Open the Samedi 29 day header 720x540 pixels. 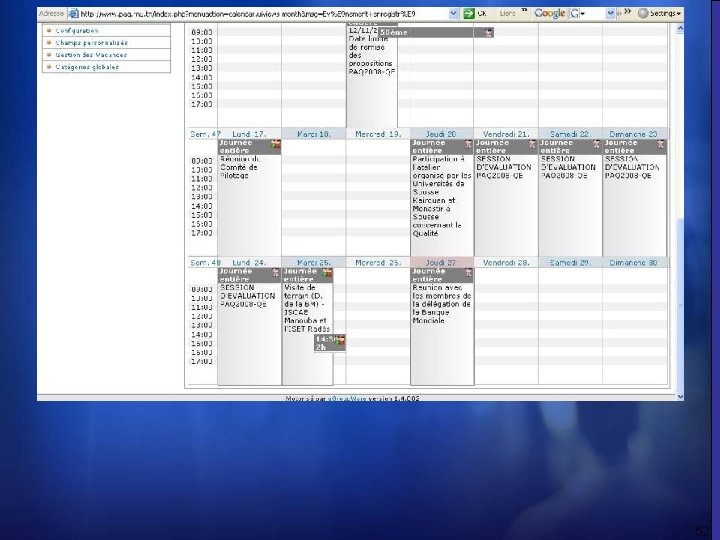coord(570,263)
